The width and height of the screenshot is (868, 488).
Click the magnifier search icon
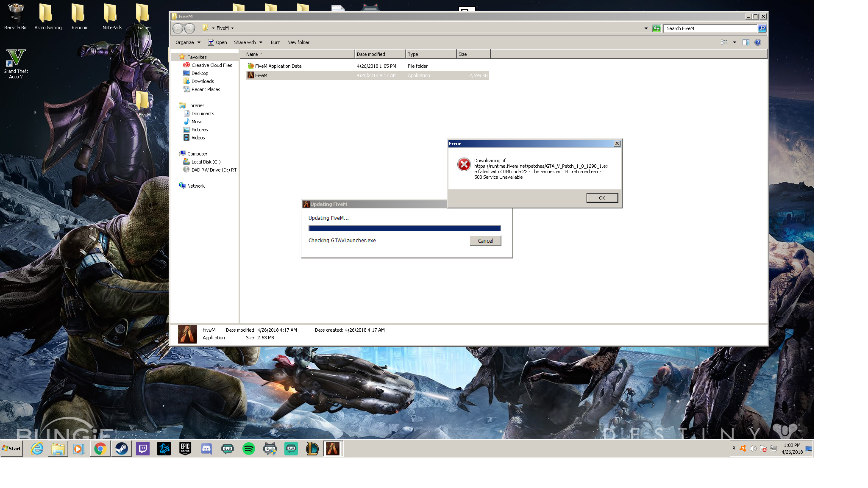[x=762, y=28]
